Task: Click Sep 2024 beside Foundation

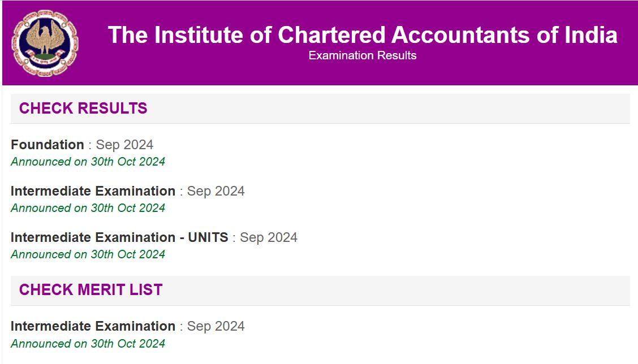Action: [x=124, y=145]
